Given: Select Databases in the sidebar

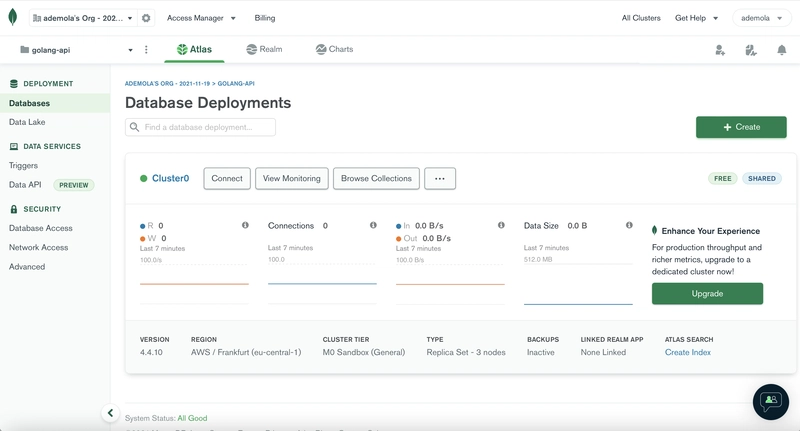Looking at the screenshot, I should (x=55, y=103).
